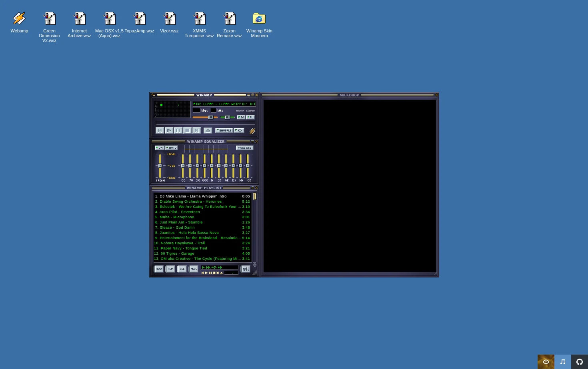Click the Eject (open file) button

point(208,130)
